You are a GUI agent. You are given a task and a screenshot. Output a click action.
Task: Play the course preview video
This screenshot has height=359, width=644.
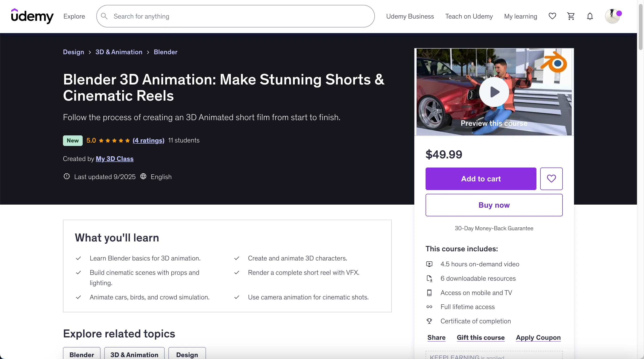coord(494,92)
